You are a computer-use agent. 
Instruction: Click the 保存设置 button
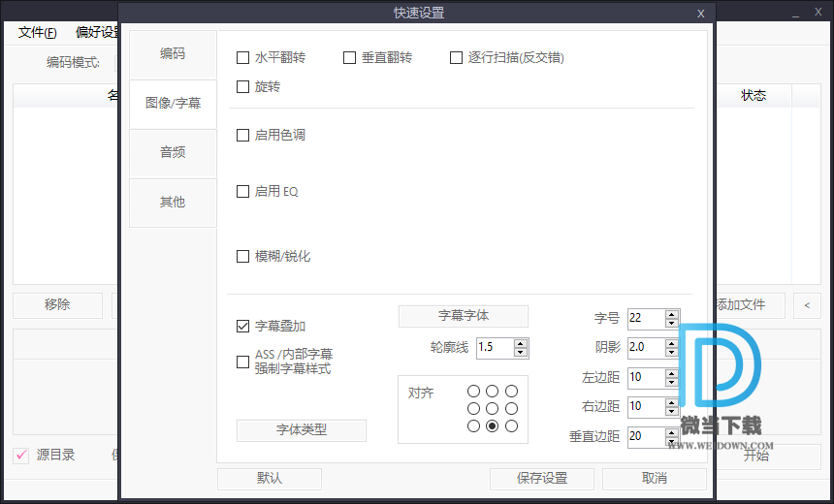click(542, 479)
